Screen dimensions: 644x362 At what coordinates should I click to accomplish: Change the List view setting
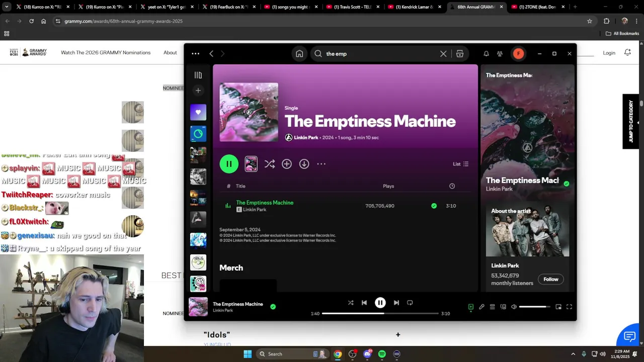tap(460, 164)
